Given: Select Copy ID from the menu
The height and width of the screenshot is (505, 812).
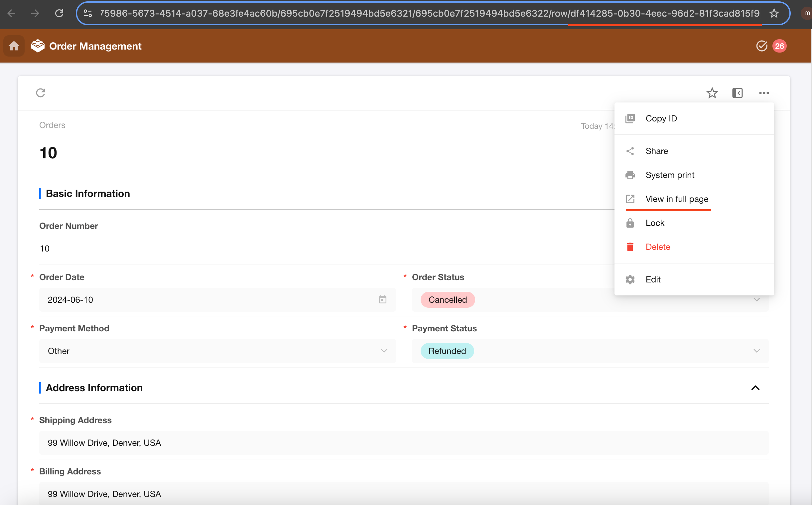Looking at the screenshot, I should [661, 118].
